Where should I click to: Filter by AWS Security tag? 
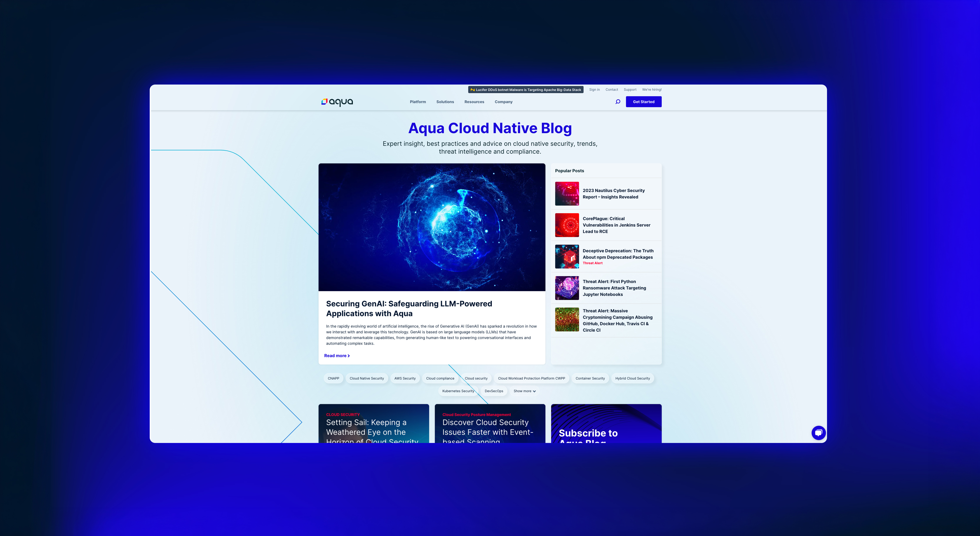pos(405,378)
